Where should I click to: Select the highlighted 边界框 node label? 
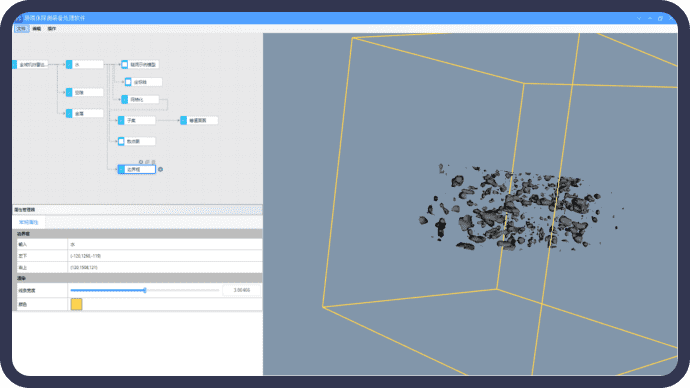tap(134, 169)
